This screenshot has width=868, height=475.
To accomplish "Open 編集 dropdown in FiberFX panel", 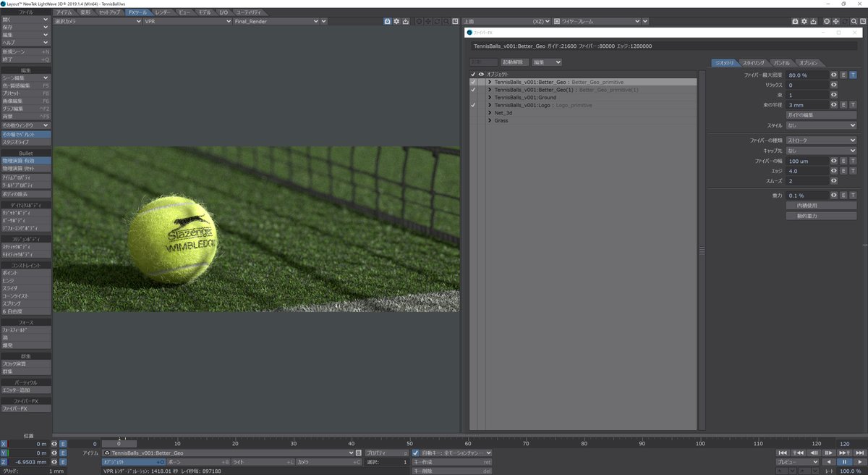I will [547, 62].
